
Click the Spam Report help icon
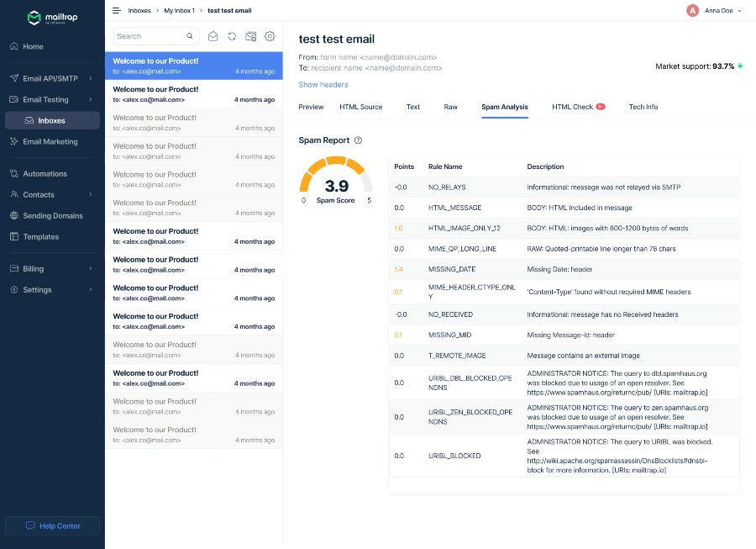358,140
